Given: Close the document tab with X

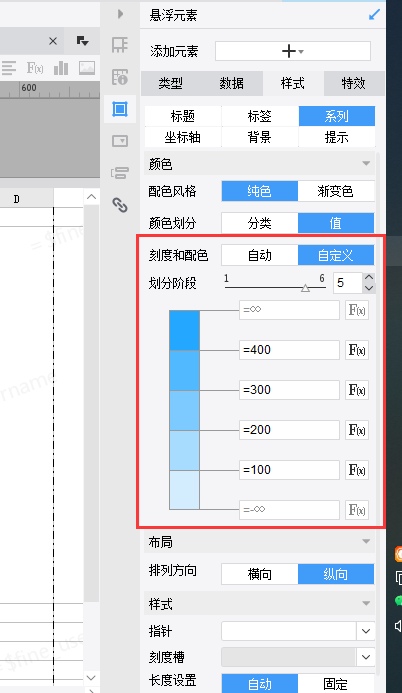Looking at the screenshot, I should [x=53, y=41].
